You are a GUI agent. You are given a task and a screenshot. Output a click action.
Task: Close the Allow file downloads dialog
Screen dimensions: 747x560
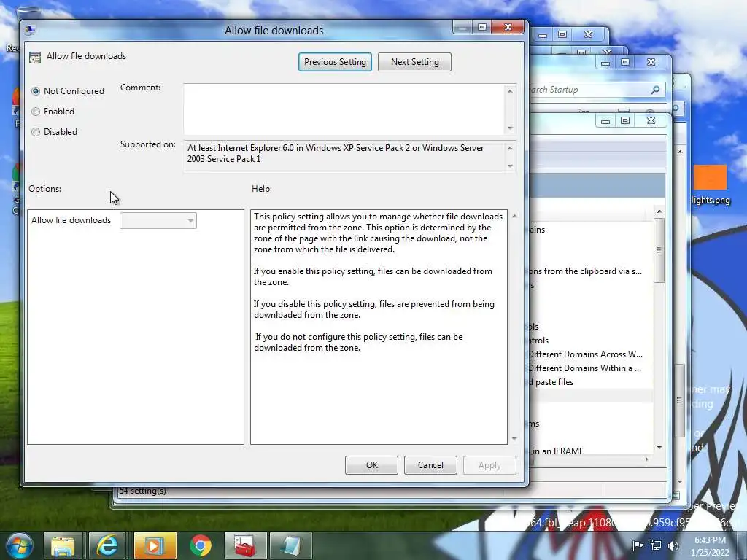point(508,27)
